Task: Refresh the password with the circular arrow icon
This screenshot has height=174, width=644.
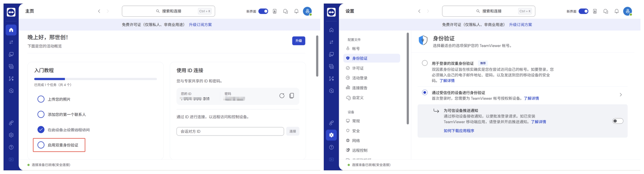Action: click(282, 96)
